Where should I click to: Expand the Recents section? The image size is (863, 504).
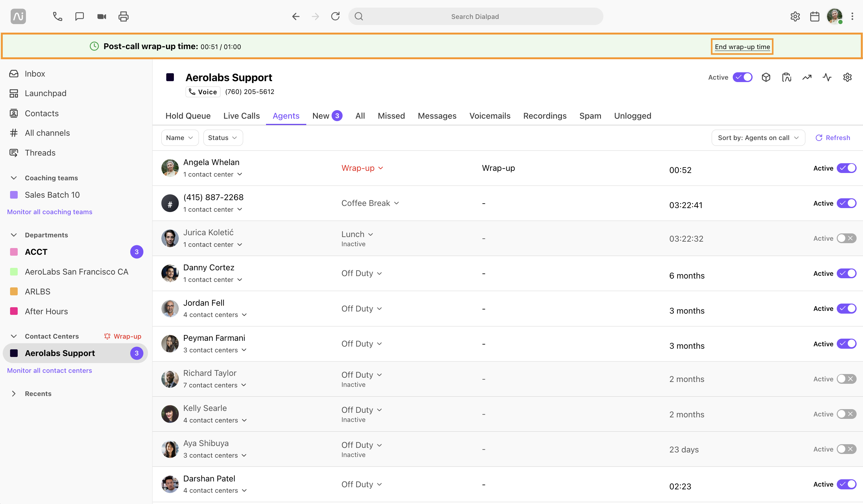click(x=14, y=394)
